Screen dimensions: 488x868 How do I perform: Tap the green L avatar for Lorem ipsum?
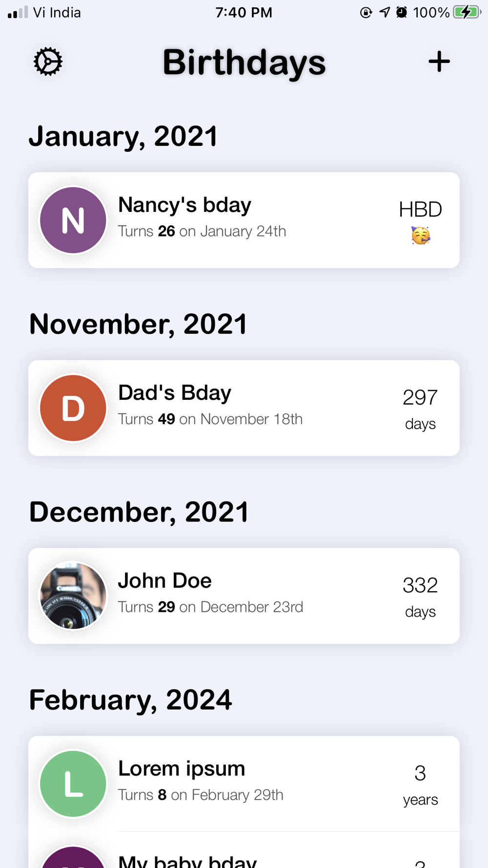[x=73, y=784]
